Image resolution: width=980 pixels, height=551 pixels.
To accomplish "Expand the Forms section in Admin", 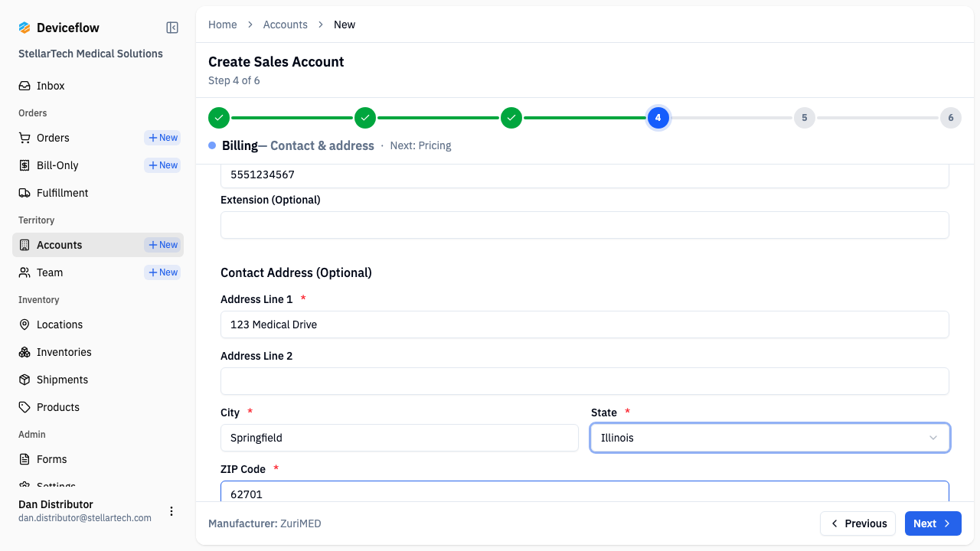I will point(53,459).
